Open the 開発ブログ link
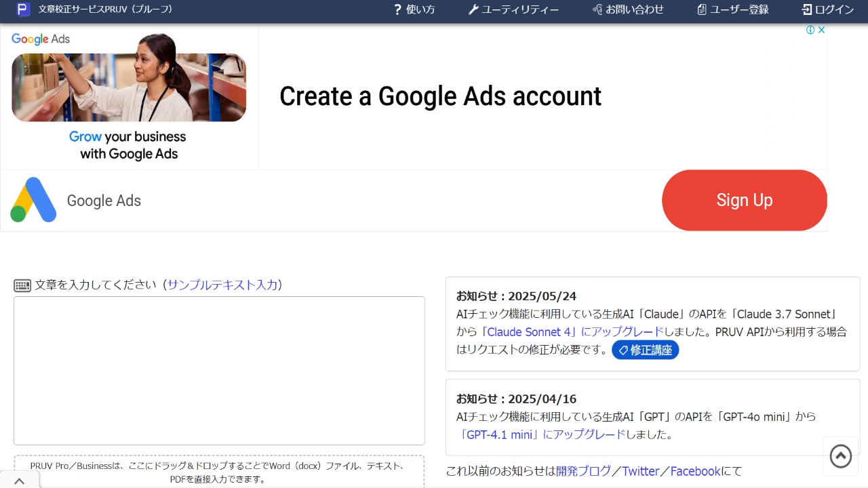 (583, 471)
